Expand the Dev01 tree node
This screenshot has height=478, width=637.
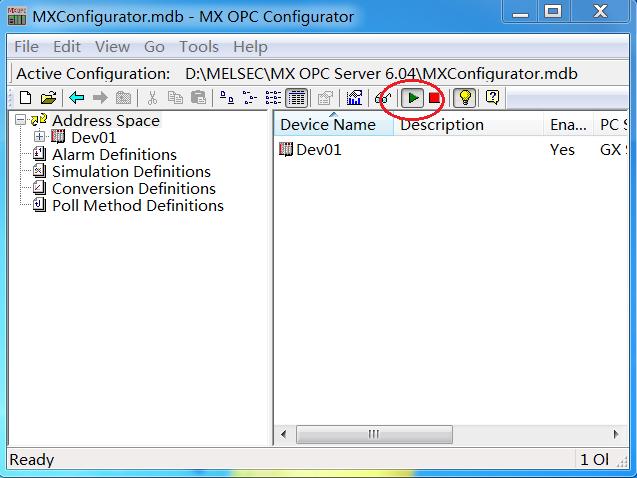coord(39,137)
